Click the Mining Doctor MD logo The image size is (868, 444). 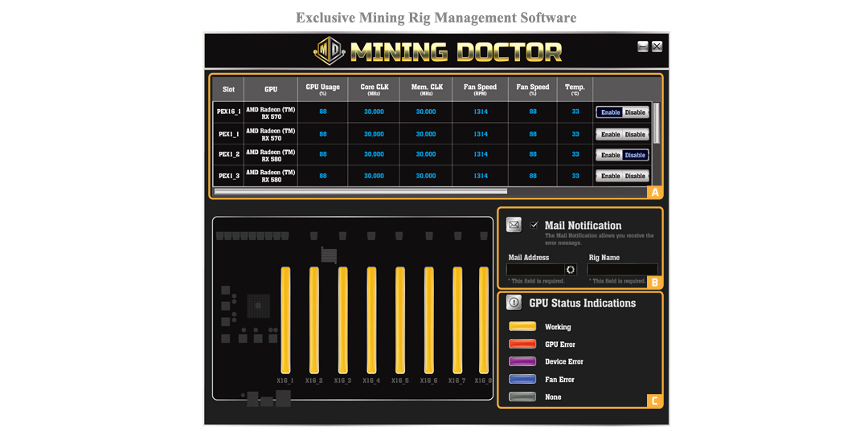click(329, 51)
